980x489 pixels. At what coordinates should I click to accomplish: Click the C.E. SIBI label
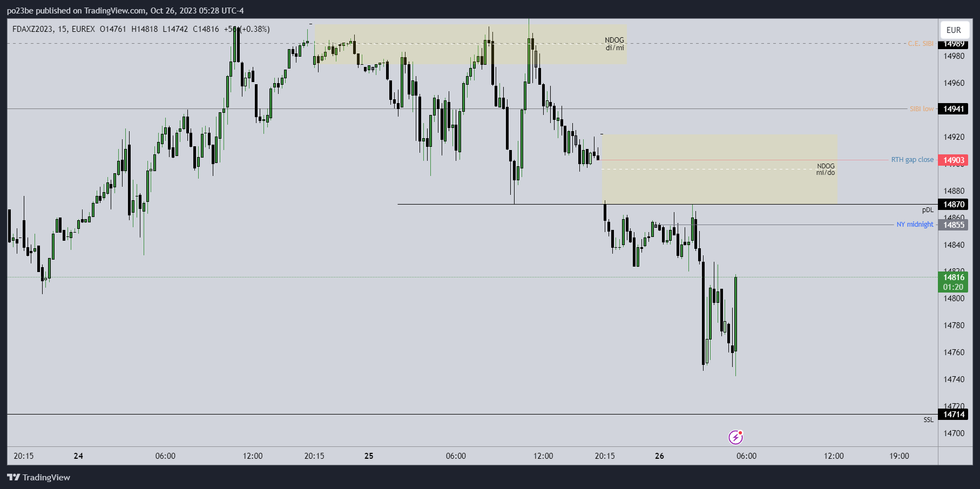pos(920,44)
